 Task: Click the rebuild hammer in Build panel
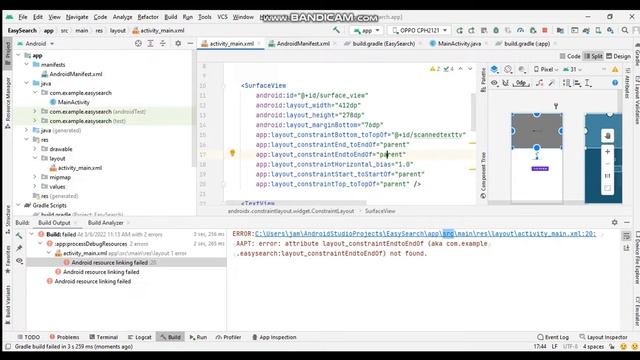pyautogui.click(x=19, y=236)
